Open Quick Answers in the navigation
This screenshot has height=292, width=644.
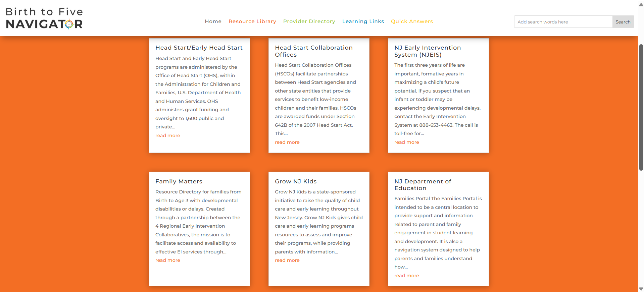(x=412, y=21)
